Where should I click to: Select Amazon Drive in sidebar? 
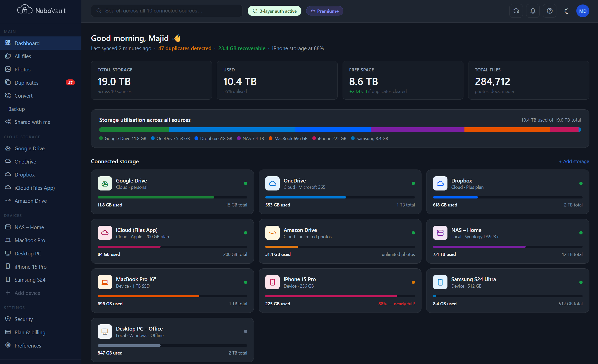tap(41, 201)
